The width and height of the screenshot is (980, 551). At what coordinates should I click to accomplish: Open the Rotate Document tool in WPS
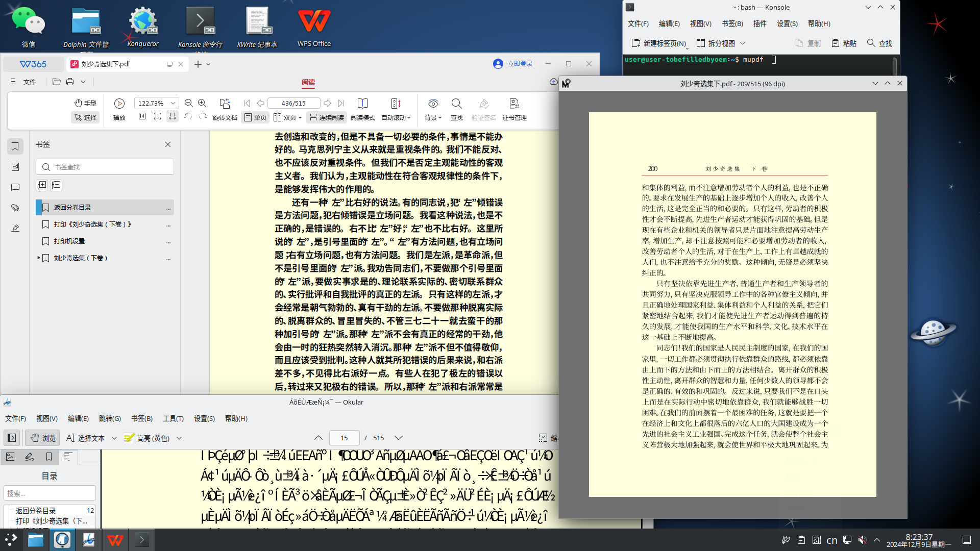225,110
